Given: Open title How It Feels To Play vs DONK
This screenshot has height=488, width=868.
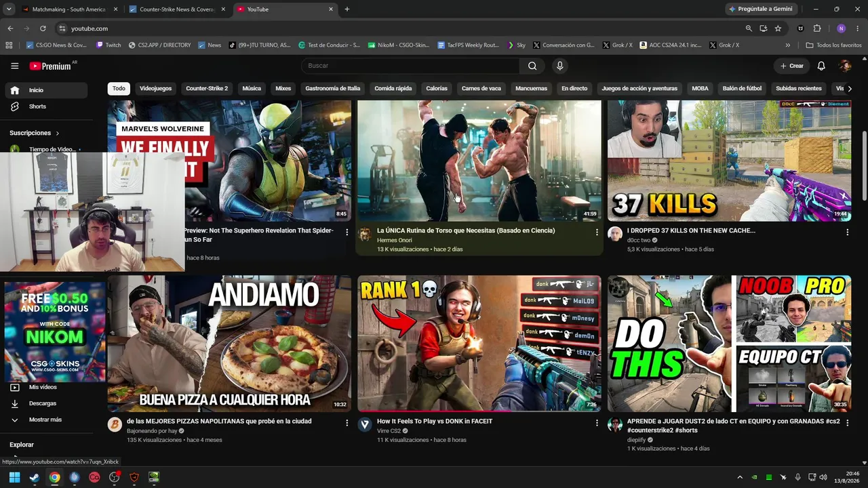Looking at the screenshot, I should tap(435, 421).
